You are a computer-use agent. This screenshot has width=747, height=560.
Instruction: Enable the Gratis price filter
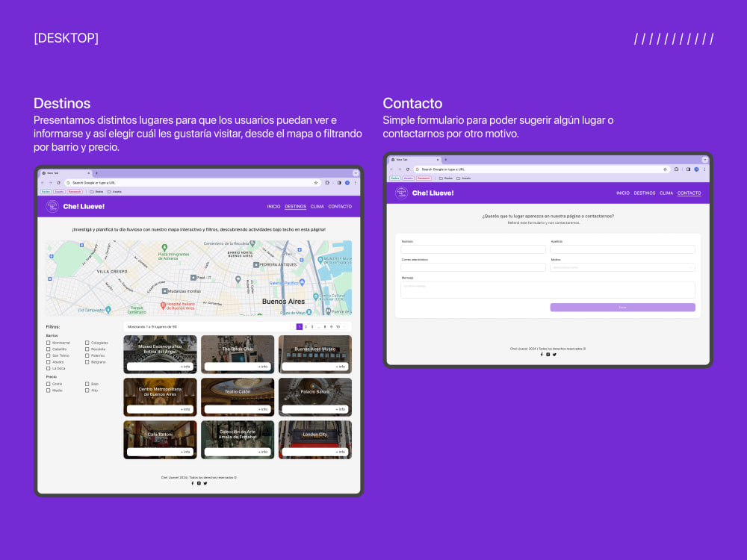pyautogui.click(x=48, y=384)
